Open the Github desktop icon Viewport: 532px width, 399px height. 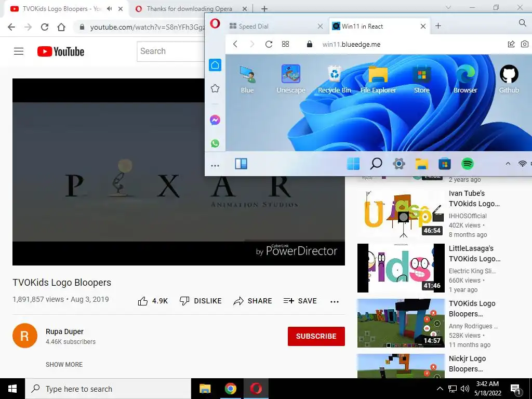[509, 79]
